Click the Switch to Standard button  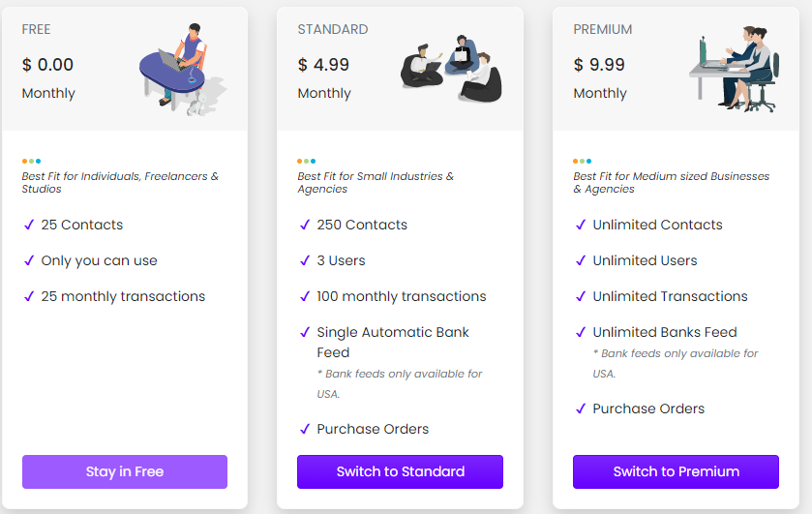point(400,471)
